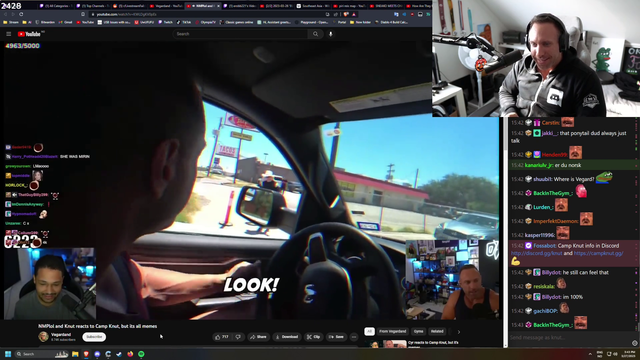Click the Windows taskbar Search box
The width and height of the screenshot is (640, 360).
[41, 354]
